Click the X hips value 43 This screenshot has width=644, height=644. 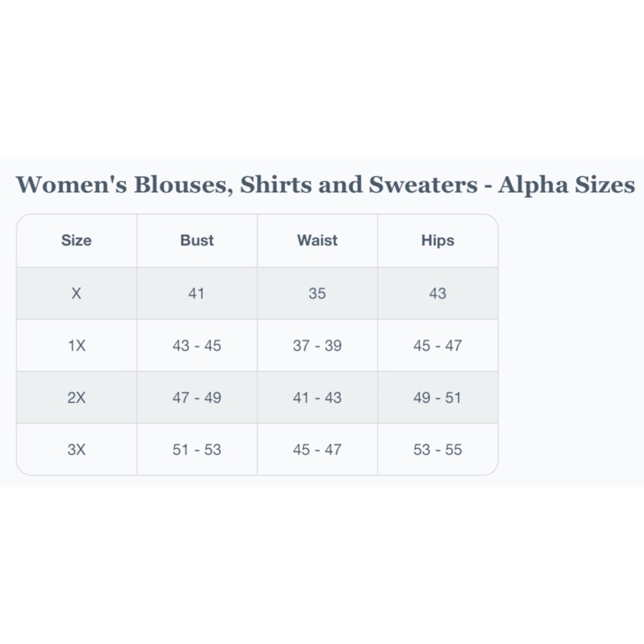tap(438, 293)
